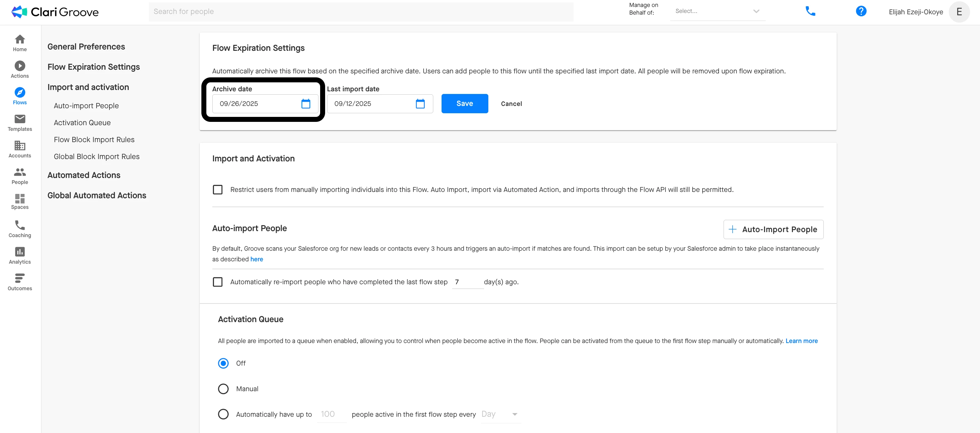Open Last import date calendar picker
This screenshot has width=980, height=433.
point(420,104)
